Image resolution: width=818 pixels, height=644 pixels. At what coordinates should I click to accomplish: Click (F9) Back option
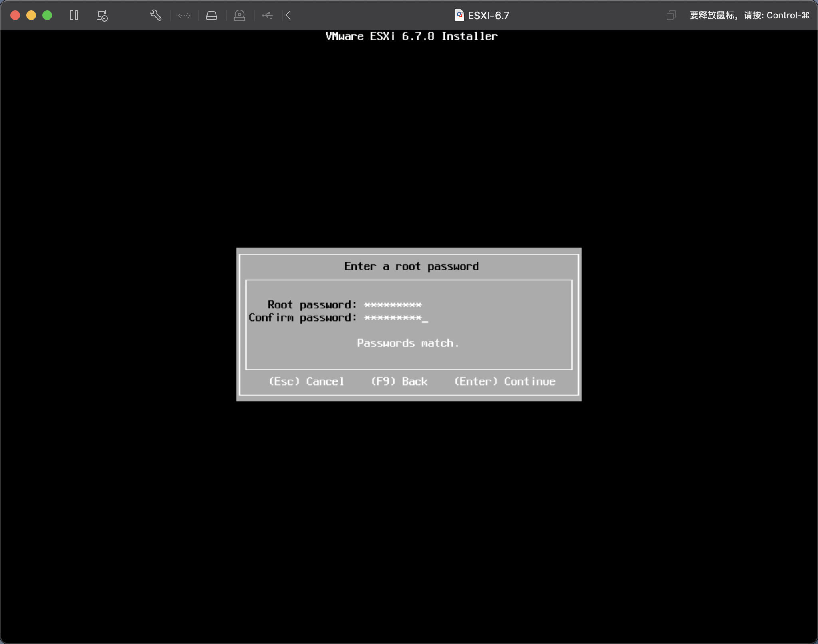[399, 381]
